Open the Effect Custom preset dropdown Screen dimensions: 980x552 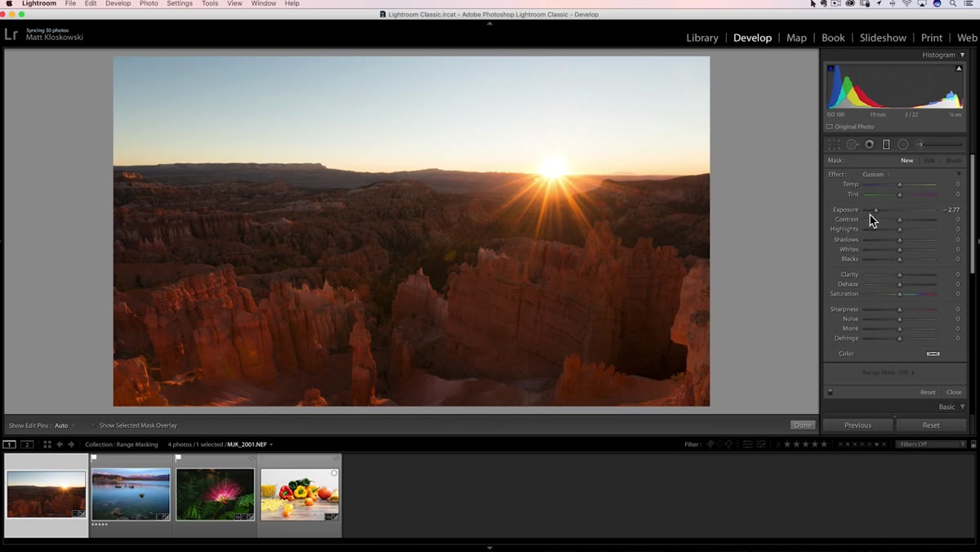coord(875,174)
